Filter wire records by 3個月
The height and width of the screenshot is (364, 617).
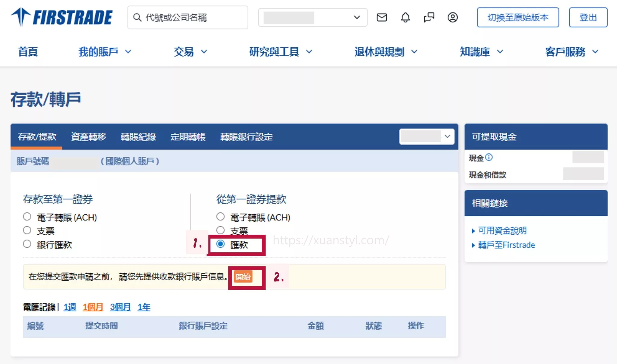pos(120,307)
